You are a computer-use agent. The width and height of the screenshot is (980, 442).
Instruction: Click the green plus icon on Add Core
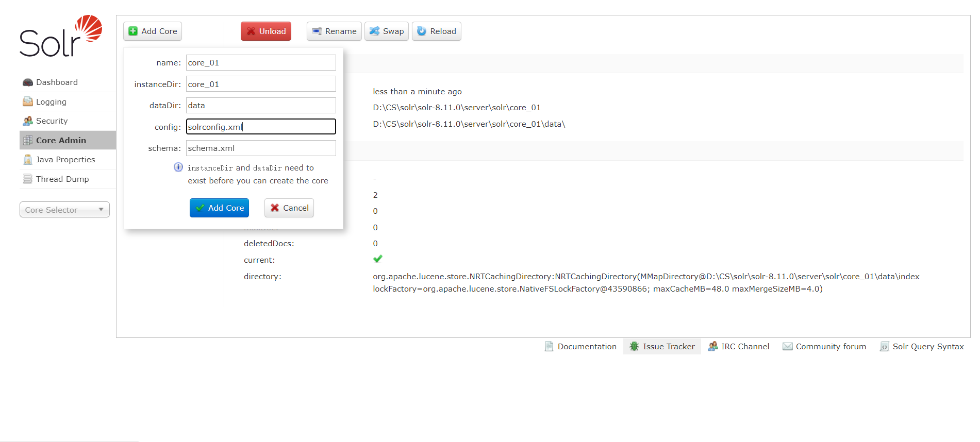(x=133, y=31)
